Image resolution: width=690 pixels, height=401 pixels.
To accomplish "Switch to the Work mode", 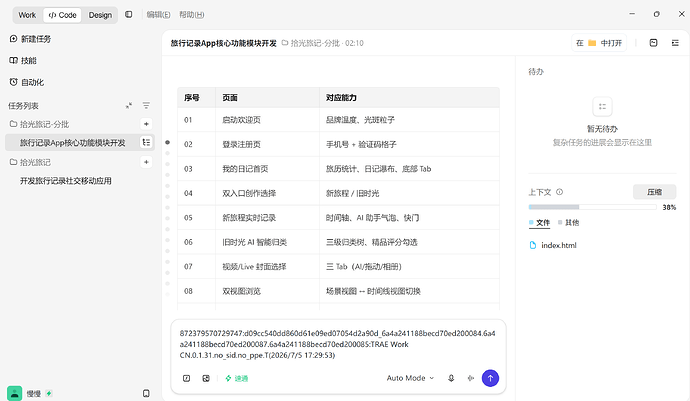I will (x=27, y=15).
